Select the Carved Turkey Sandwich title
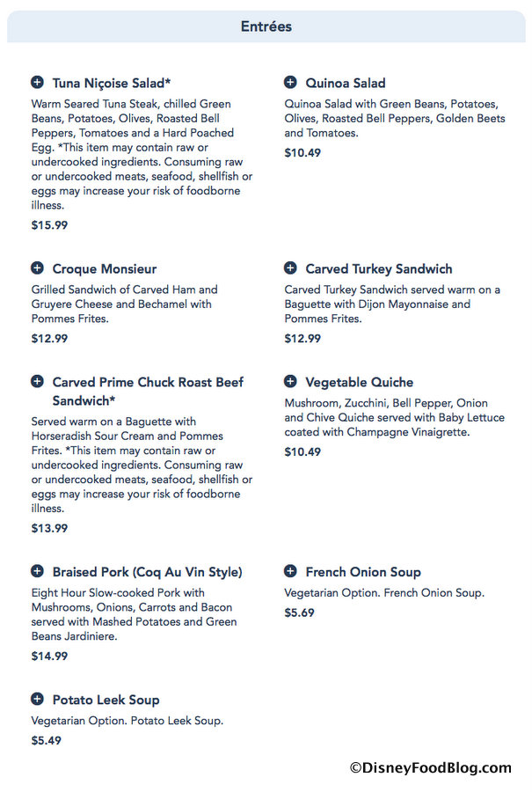 click(x=379, y=269)
